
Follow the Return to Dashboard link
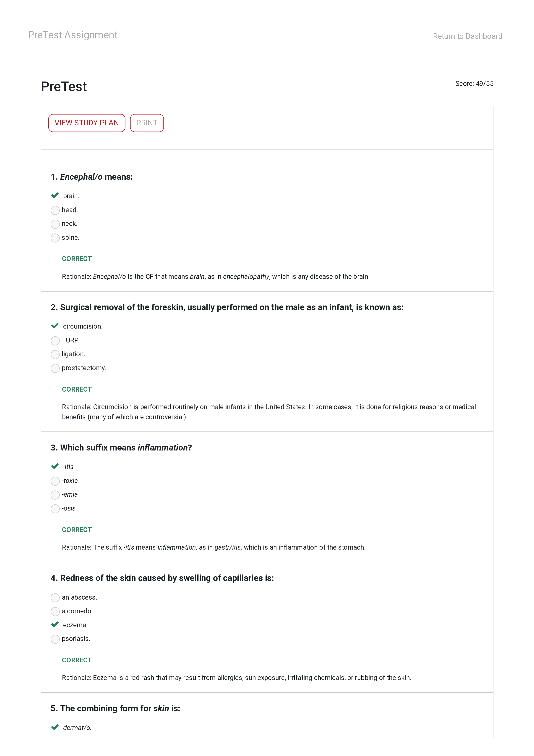pos(467,36)
